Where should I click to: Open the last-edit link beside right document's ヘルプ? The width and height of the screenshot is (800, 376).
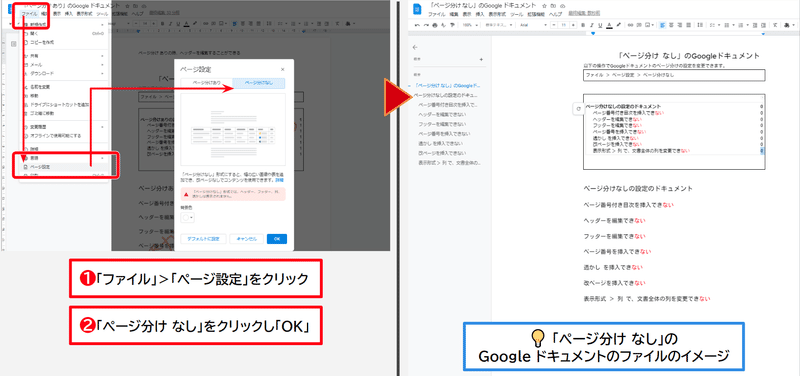pos(584,13)
